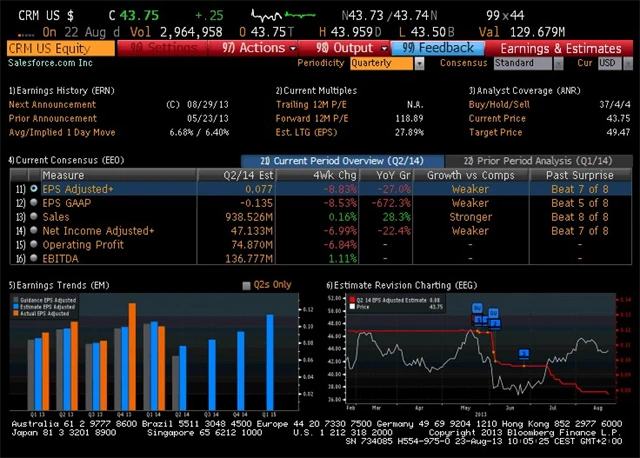Select the Sales row radio button
This screenshot has height=458, width=640.
coord(34,216)
